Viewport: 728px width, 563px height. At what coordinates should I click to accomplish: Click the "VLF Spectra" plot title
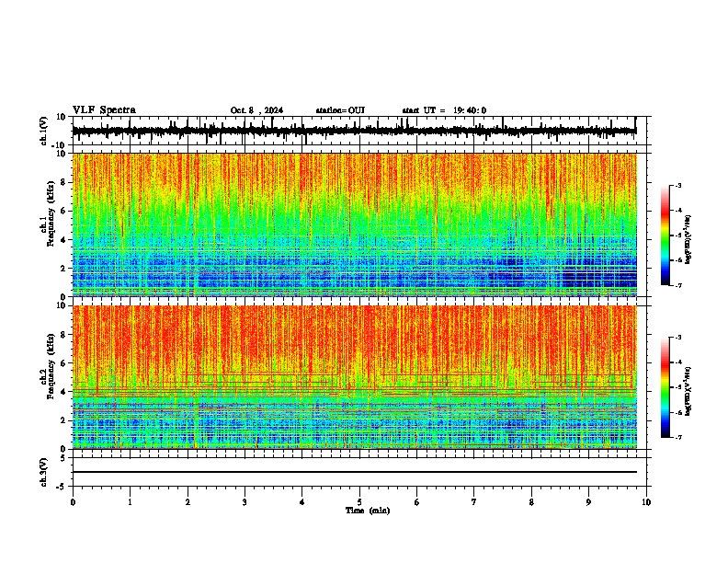(104, 110)
